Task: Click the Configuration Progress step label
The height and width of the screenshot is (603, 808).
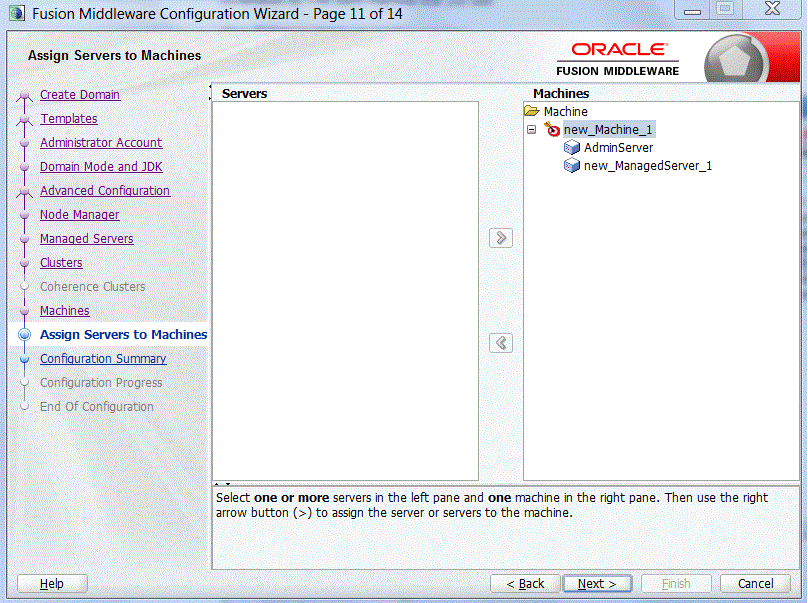Action: pos(101,383)
